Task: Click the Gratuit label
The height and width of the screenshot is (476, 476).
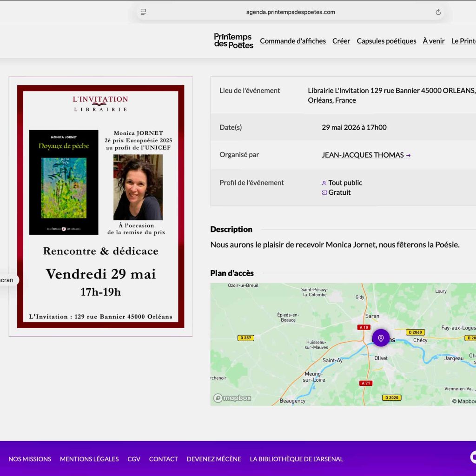Action: 339,192
